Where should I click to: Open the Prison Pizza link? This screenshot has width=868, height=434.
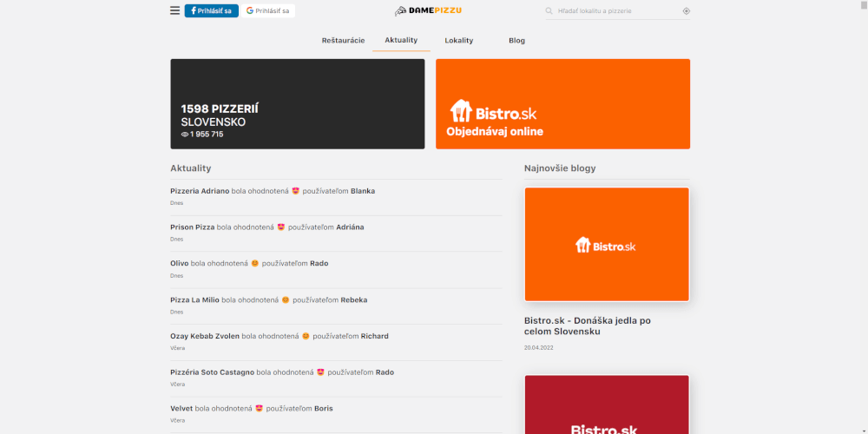(193, 227)
